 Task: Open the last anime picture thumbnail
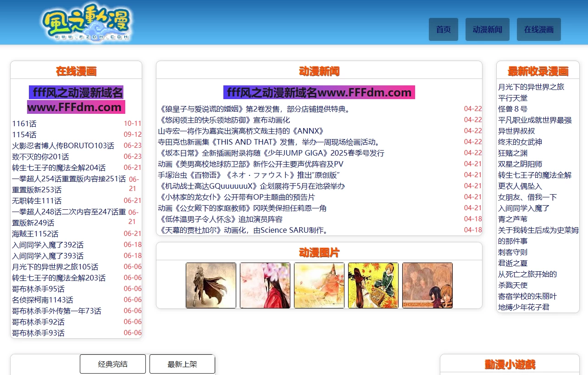(427, 285)
